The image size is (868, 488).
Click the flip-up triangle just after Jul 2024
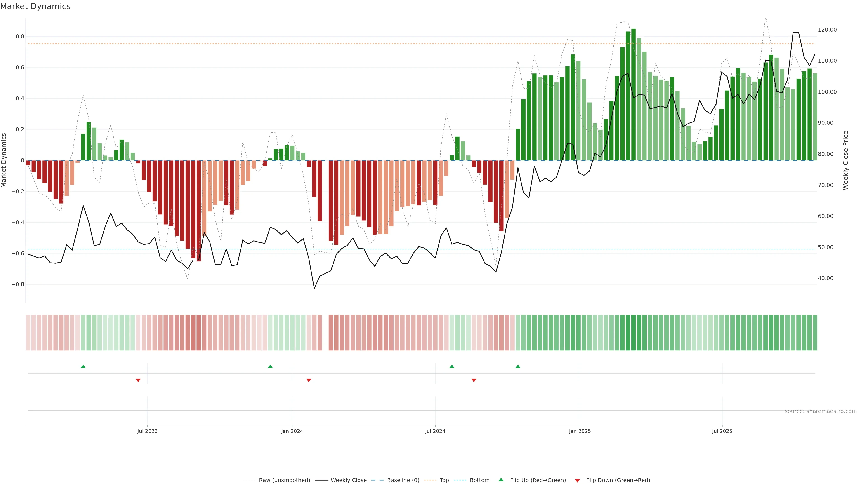452,366
